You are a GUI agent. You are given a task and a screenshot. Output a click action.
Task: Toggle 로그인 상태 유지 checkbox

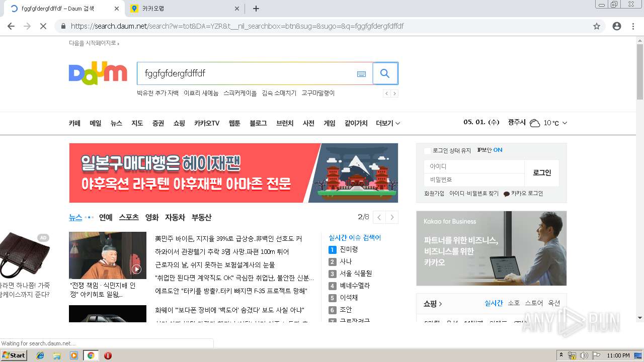(427, 151)
